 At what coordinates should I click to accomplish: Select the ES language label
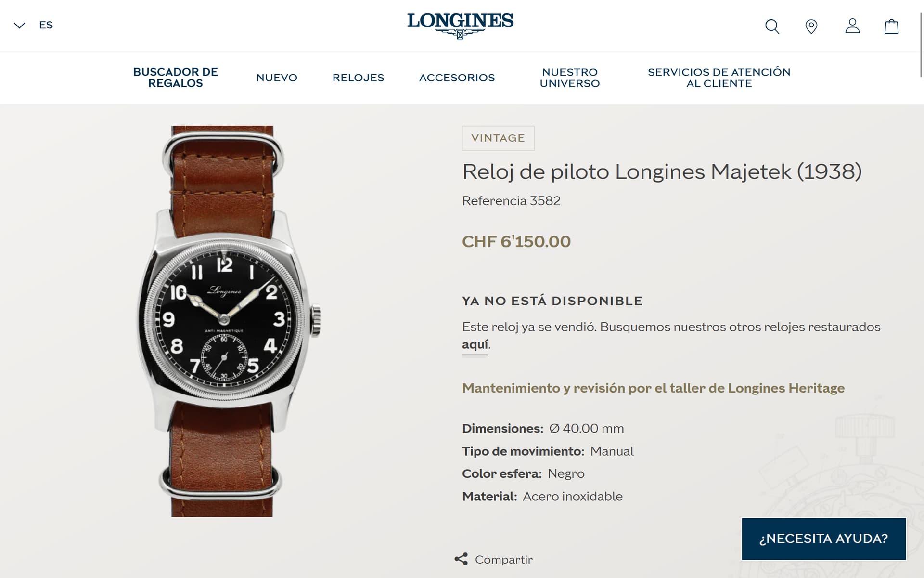(x=46, y=25)
